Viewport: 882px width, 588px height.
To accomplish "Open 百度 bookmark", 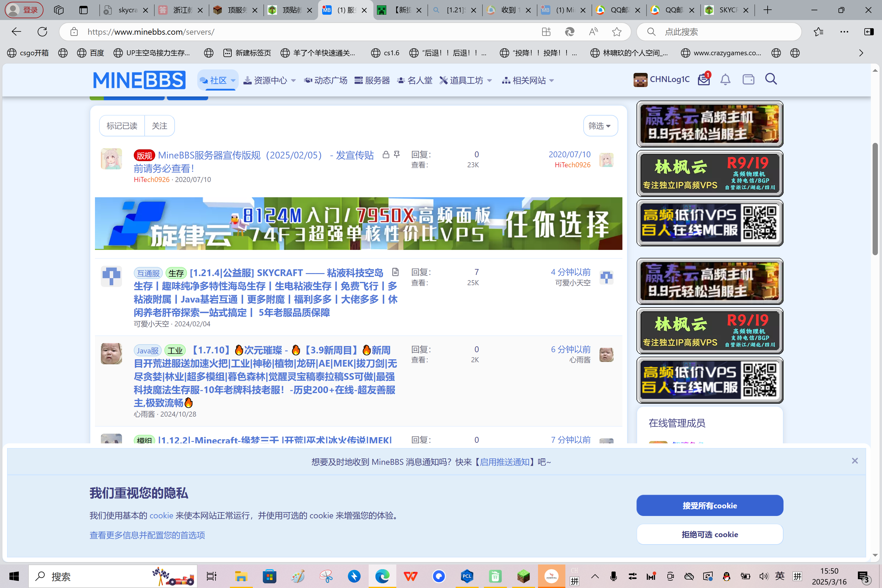I will point(90,53).
